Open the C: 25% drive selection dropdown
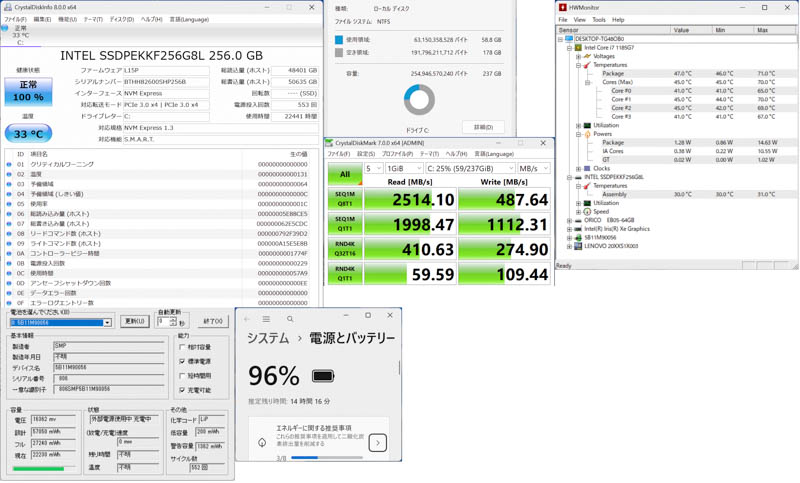 [470, 168]
